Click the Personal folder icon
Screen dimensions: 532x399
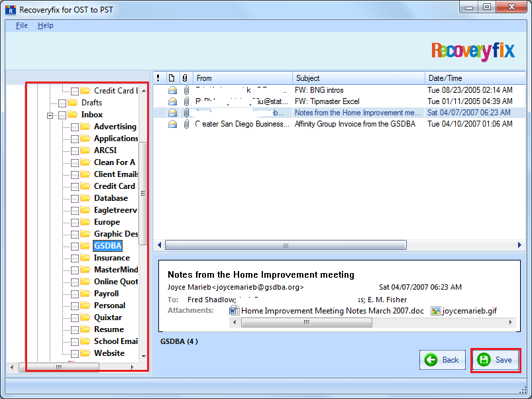tap(85, 306)
